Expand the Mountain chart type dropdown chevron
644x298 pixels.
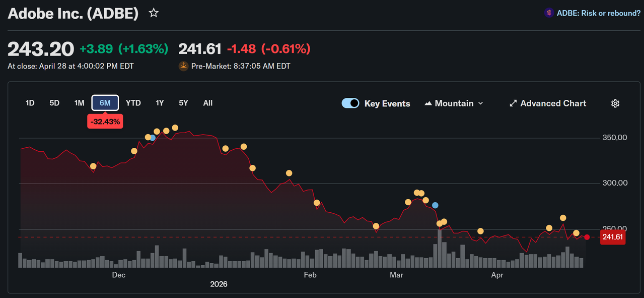pyautogui.click(x=480, y=103)
